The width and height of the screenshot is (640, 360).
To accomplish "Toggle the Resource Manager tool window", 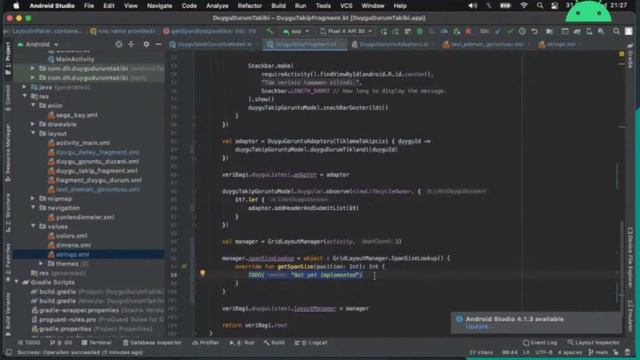I will click(x=8, y=153).
